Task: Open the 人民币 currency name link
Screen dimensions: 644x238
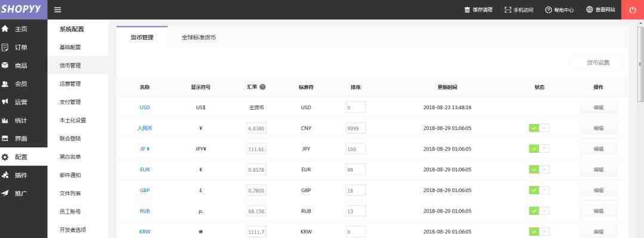Action: tap(144, 128)
